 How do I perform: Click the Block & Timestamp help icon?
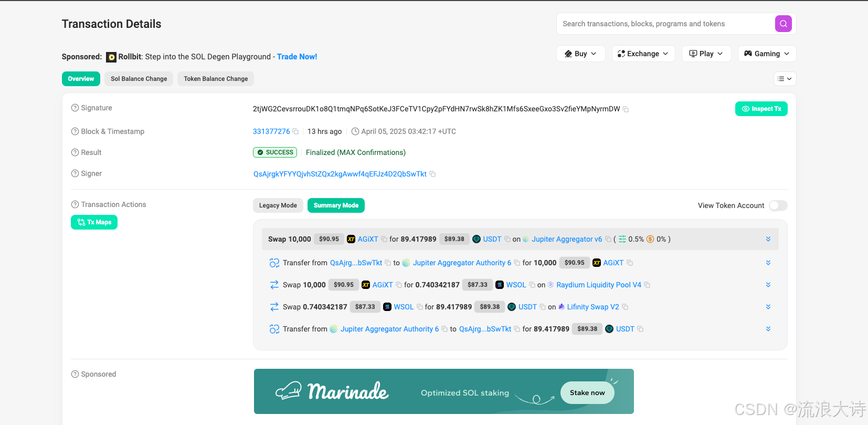(75, 131)
